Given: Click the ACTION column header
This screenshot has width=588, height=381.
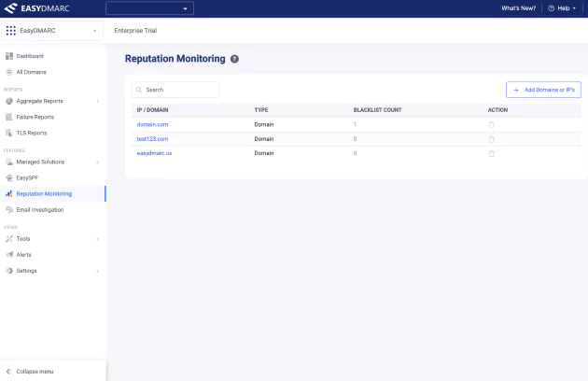Looking at the screenshot, I should click(497, 110).
